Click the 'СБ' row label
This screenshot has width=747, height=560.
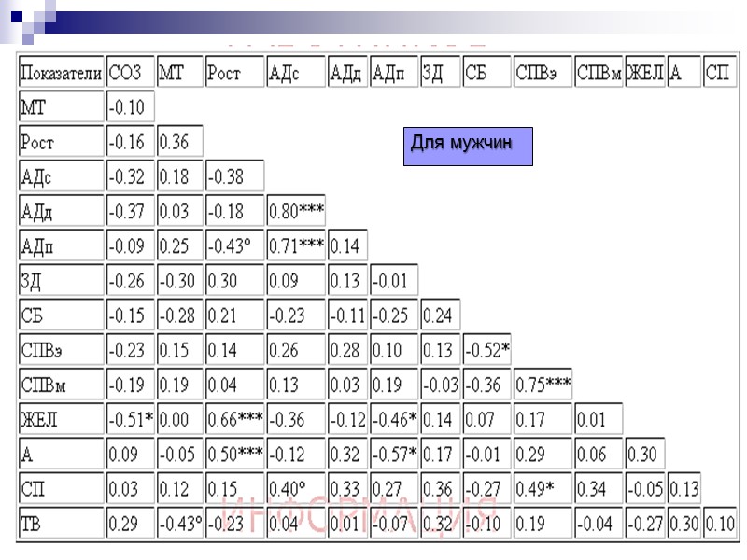click(x=61, y=315)
